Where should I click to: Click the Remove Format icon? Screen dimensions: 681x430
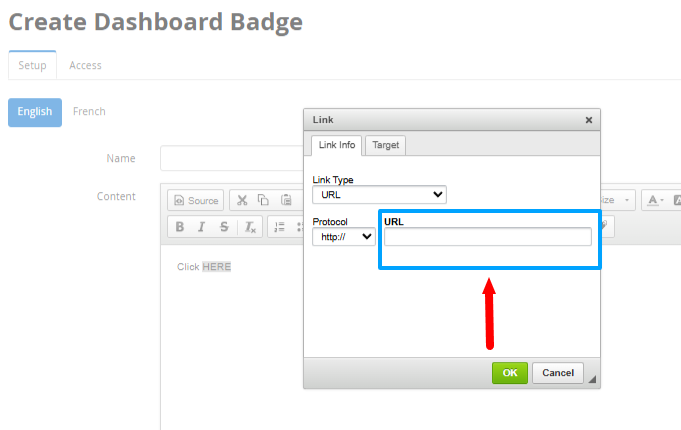[251, 227]
